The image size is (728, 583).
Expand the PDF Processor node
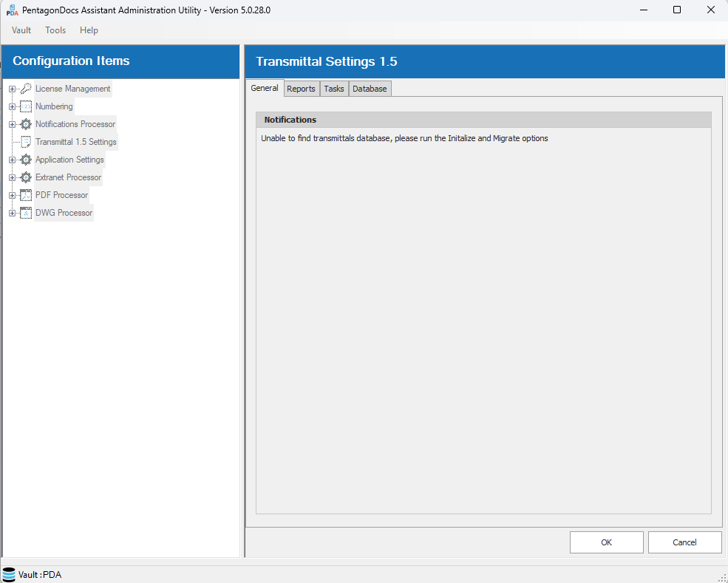click(12, 195)
